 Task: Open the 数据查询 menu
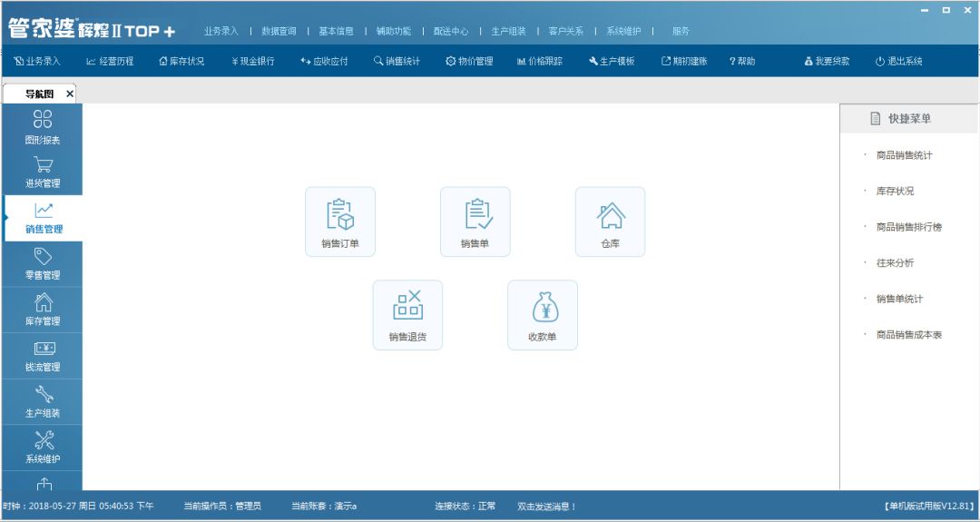pos(279,31)
